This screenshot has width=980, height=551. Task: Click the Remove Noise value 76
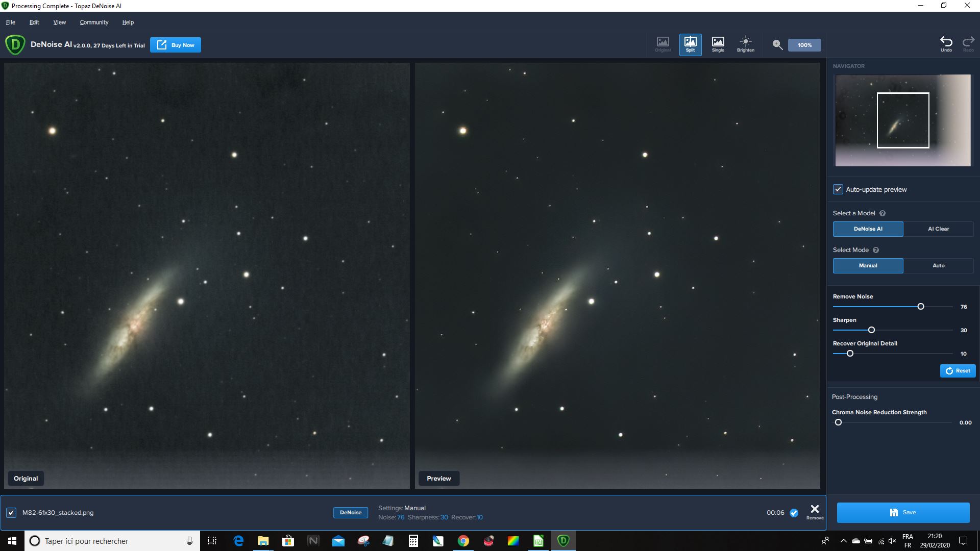964,307
